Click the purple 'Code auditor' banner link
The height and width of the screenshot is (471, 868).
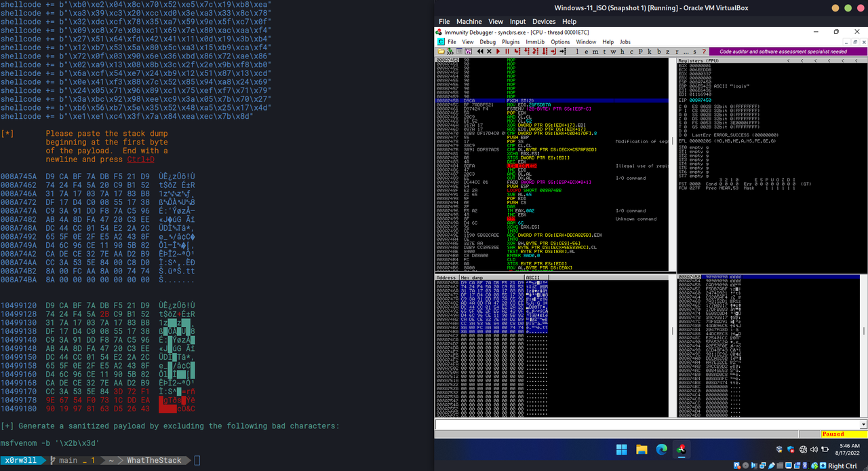(787, 52)
